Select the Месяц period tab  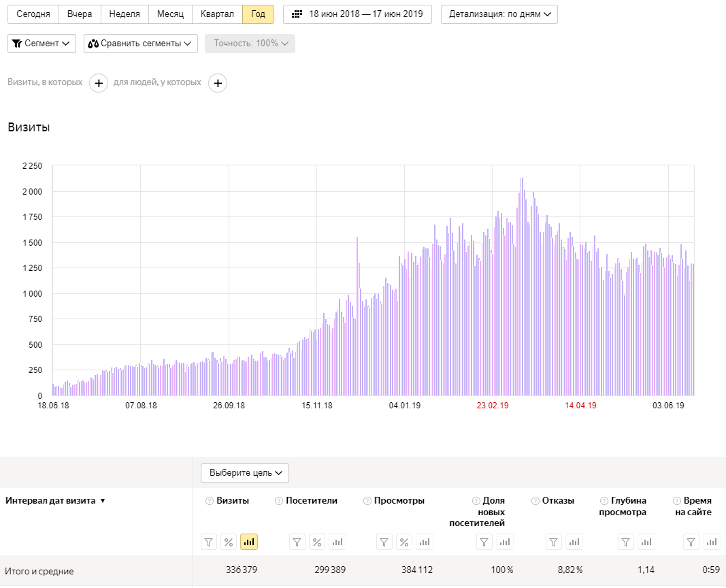pyautogui.click(x=170, y=14)
